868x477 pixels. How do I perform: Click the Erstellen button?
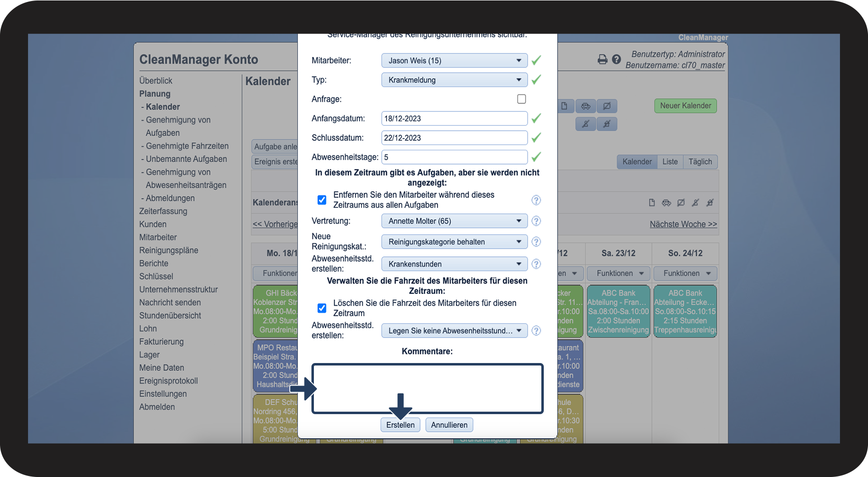(x=400, y=425)
